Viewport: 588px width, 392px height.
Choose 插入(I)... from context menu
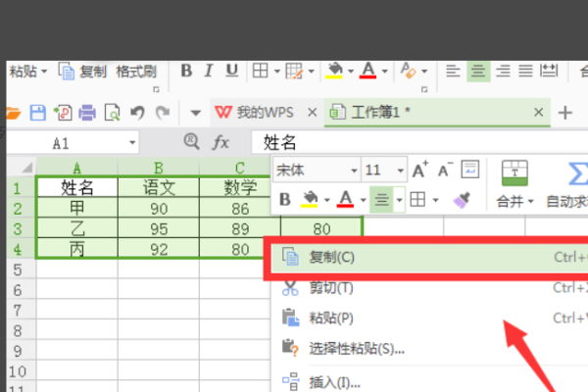point(429,382)
